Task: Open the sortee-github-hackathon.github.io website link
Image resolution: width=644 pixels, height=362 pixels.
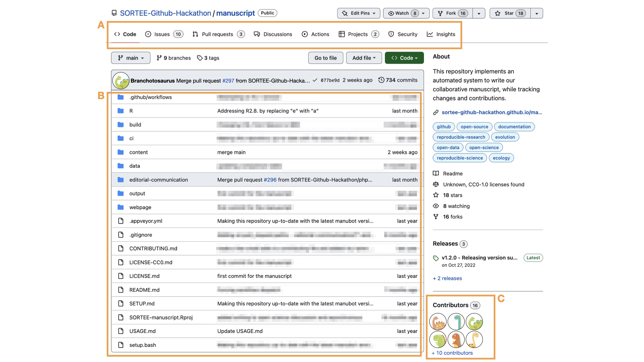Action: (492, 112)
